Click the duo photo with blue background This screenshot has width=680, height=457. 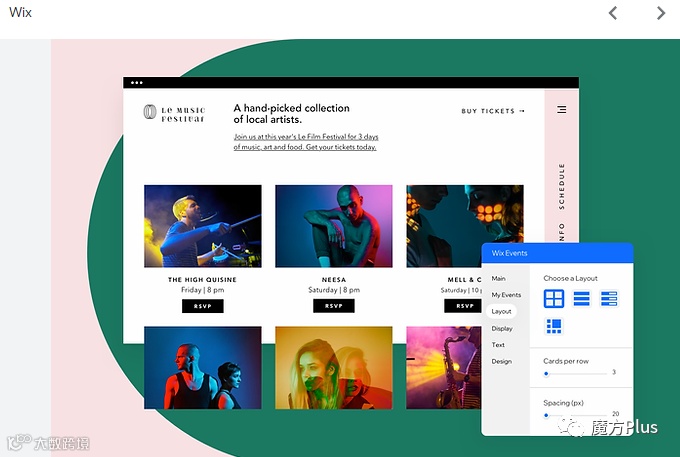(x=203, y=368)
